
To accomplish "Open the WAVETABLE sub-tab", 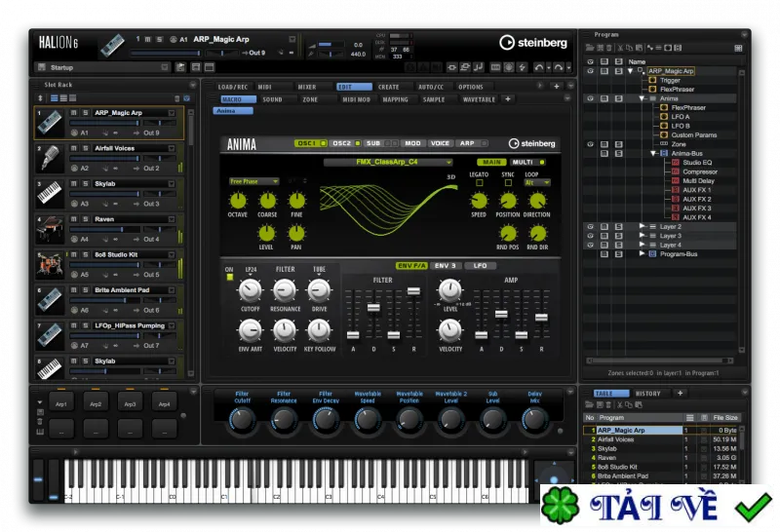I will tap(479, 99).
